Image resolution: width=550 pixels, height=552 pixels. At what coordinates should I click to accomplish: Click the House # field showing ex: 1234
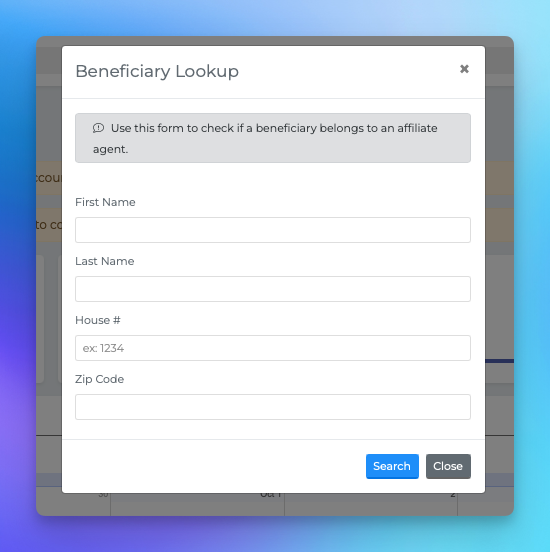[x=273, y=348]
